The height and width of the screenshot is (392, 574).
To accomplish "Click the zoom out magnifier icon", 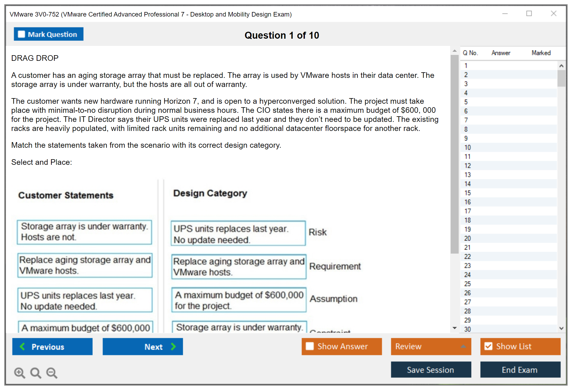I will 52,373.
